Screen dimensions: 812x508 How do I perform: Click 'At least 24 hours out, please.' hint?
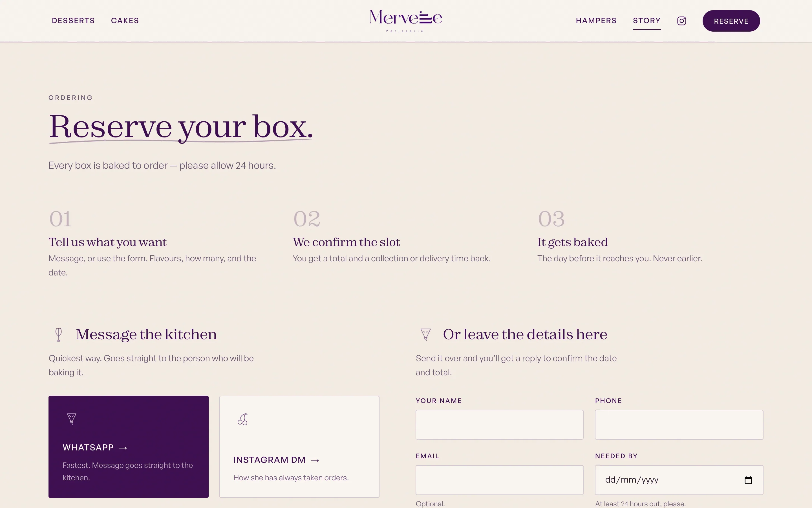640,504
